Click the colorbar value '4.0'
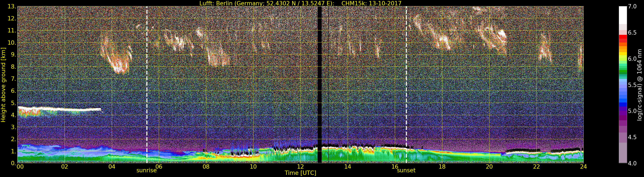The height and width of the screenshot is (177, 644). pos(632,163)
